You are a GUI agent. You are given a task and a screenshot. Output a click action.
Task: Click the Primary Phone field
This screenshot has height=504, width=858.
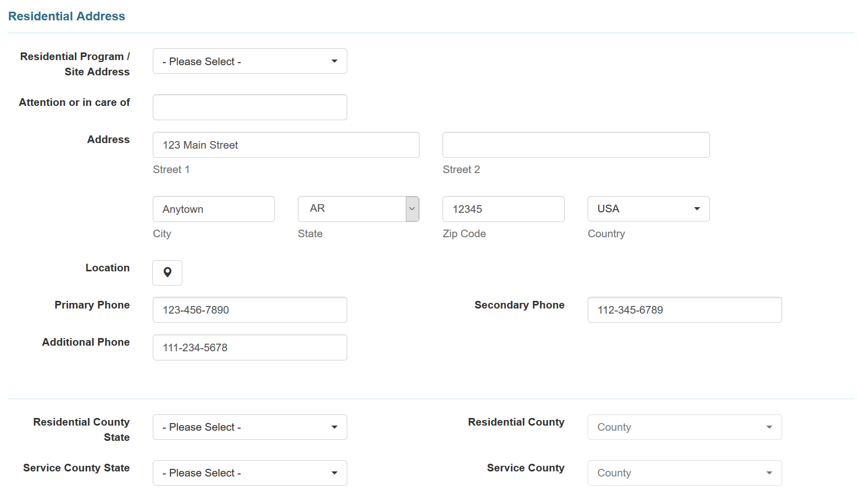pos(250,310)
